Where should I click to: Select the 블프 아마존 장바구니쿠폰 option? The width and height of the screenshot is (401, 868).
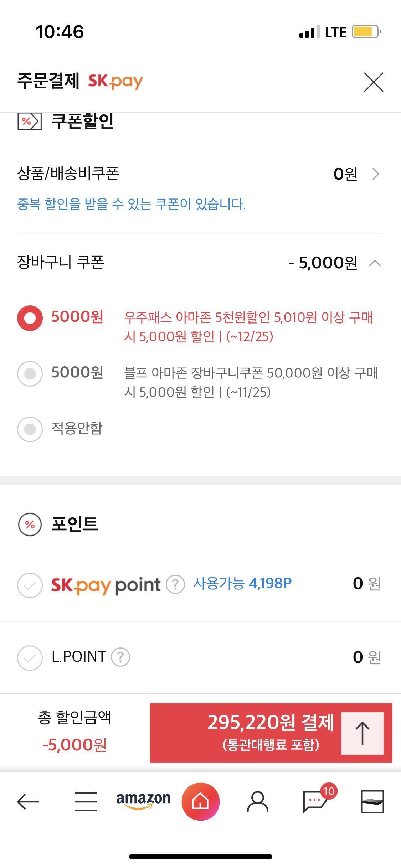pos(30,374)
